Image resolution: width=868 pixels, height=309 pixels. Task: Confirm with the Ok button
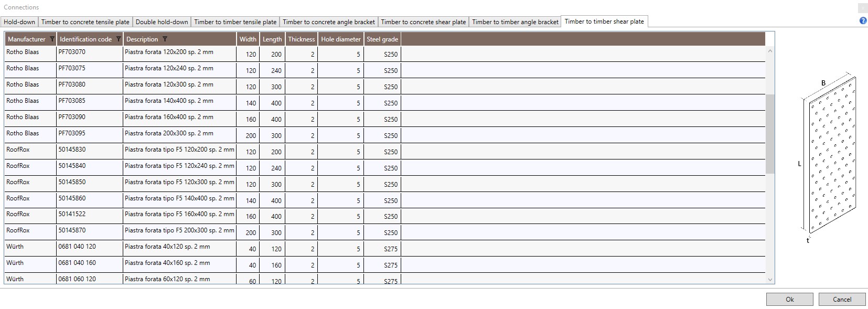tap(789, 300)
